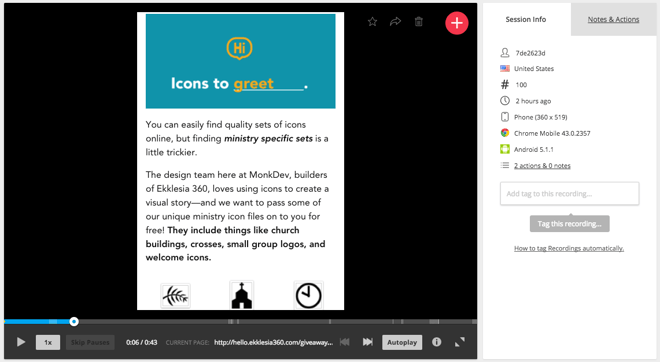Viewport: 660px width, 362px height.
Task: Share the recording via arrow icon
Action: tap(395, 21)
